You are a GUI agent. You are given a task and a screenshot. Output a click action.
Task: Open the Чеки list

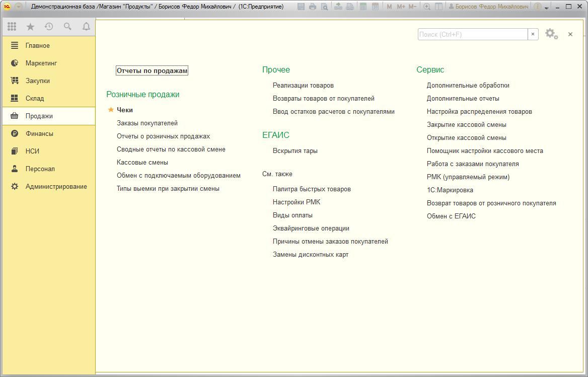coord(125,110)
